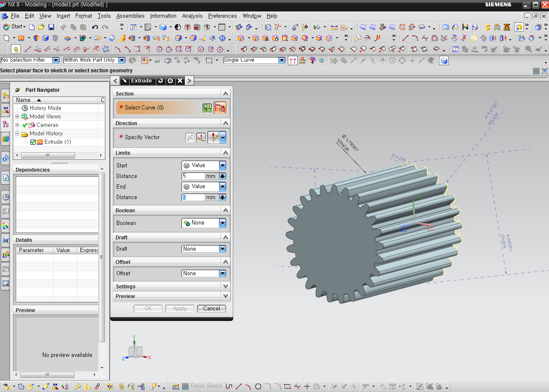Viewport: 549px width, 392px height.
Task: Open the Offset None dropdown
Action: [223, 274]
